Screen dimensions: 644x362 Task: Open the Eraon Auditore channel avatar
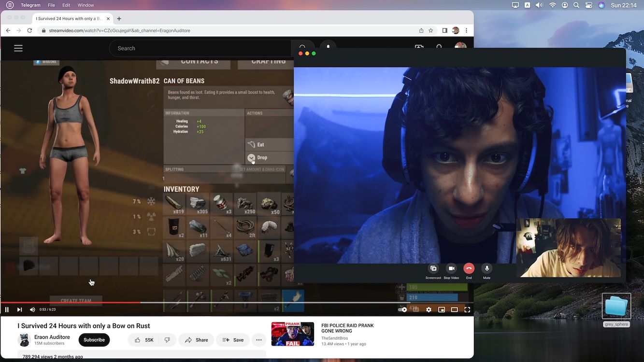pyautogui.click(x=24, y=340)
